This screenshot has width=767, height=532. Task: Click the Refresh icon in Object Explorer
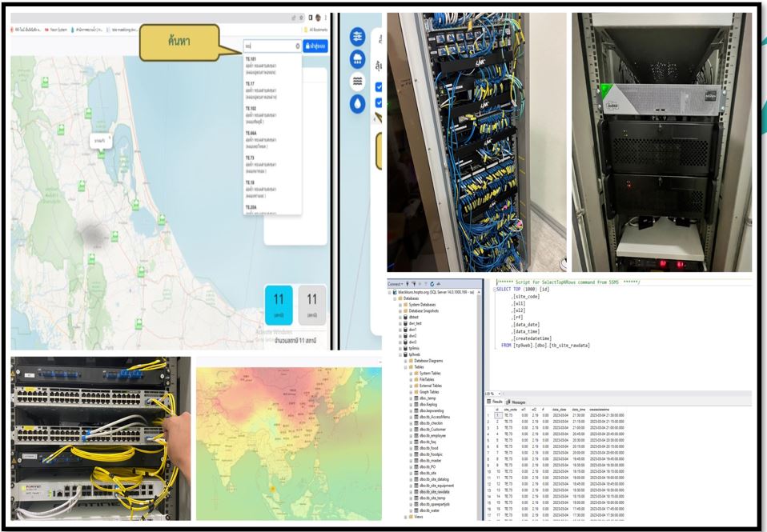pyautogui.click(x=432, y=284)
